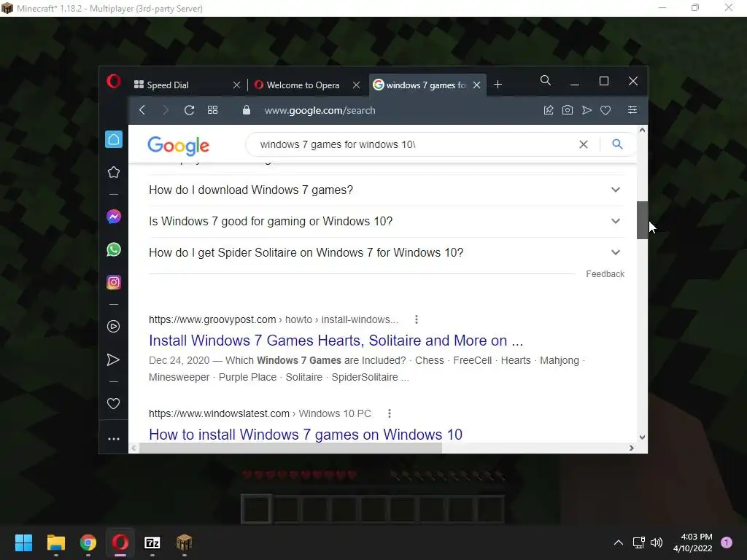This screenshot has height=560, width=747.
Task: Open Messenger in Opera sidebar
Action: pyautogui.click(x=113, y=217)
